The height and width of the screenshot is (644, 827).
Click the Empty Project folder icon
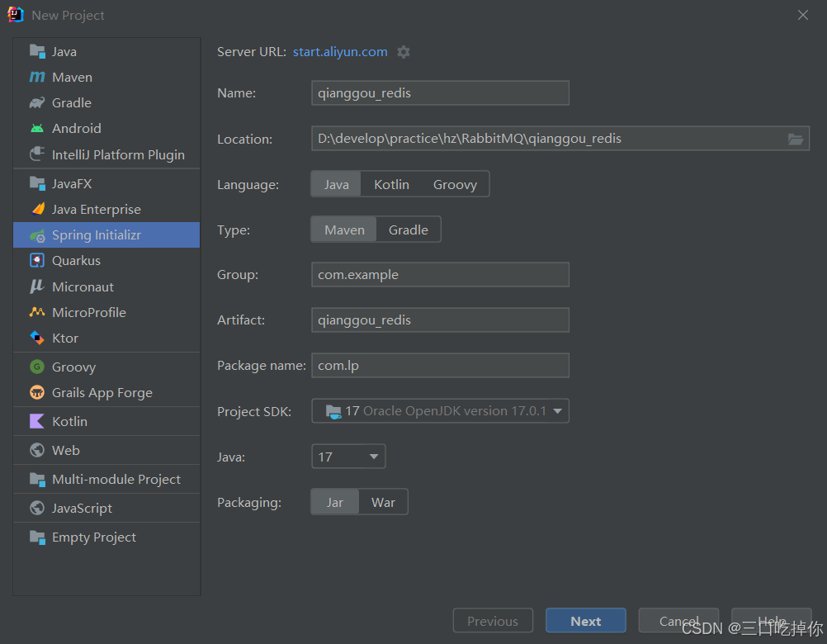point(37,537)
